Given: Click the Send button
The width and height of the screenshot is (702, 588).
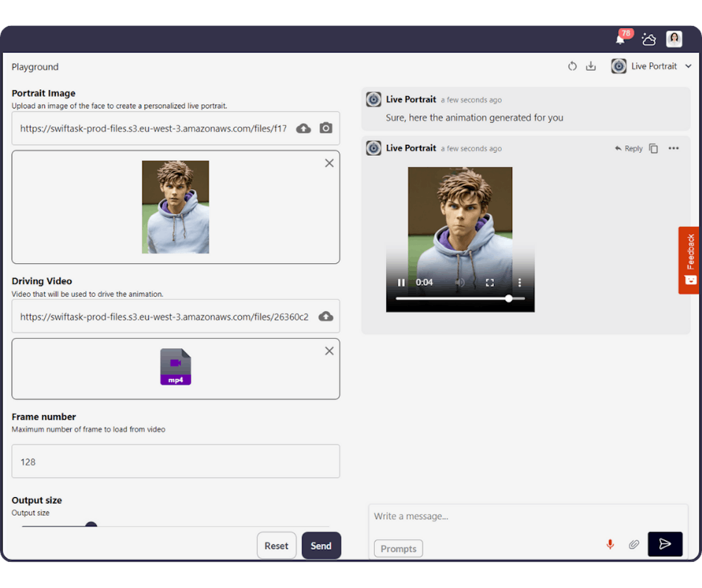Looking at the screenshot, I should pos(321,546).
